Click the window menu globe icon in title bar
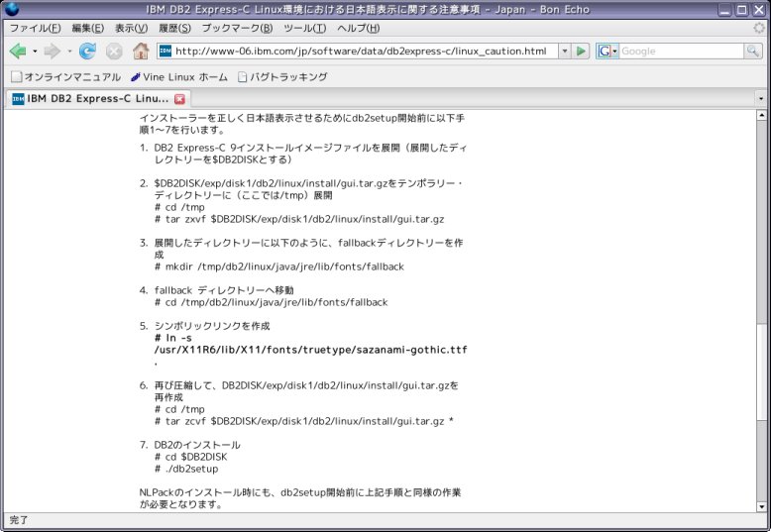 11,9
